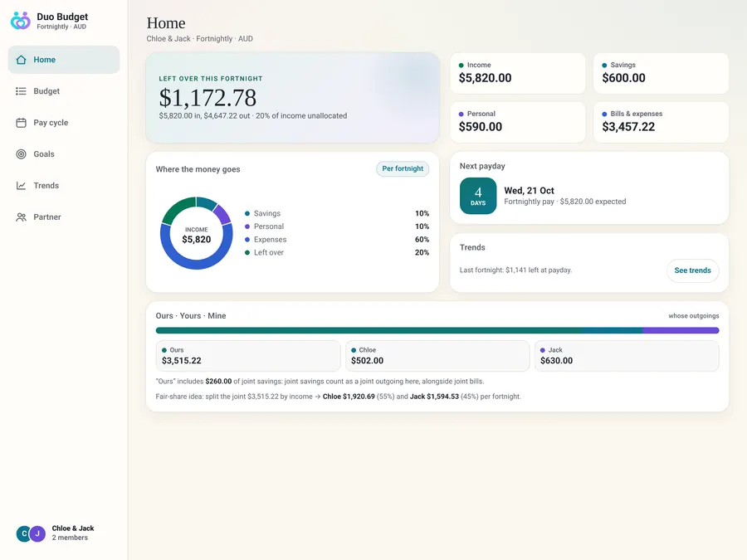The height and width of the screenshot is (560, 747).
Task: Click the Savings legend dot in chart
Action: tap(247, 213)
